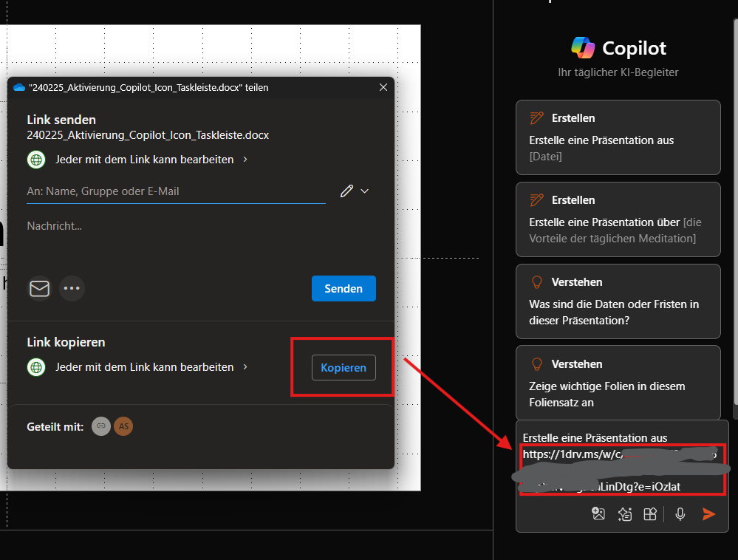Click the Senden button
This screenshot has height=560, width=738.
click(344, 288)
